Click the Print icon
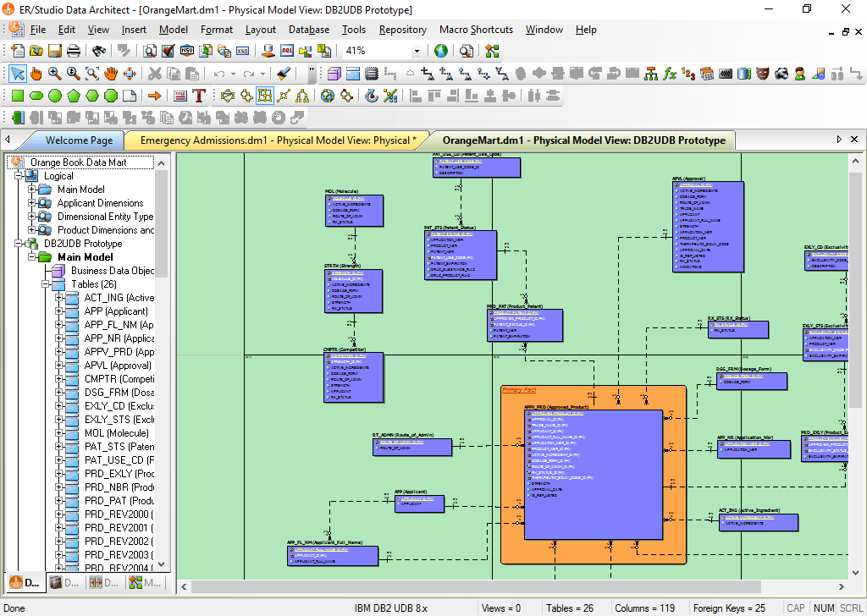 (74, 51)
